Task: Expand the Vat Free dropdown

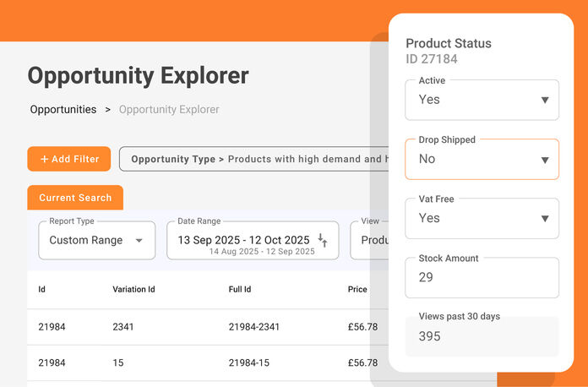Action: [482, 218]
